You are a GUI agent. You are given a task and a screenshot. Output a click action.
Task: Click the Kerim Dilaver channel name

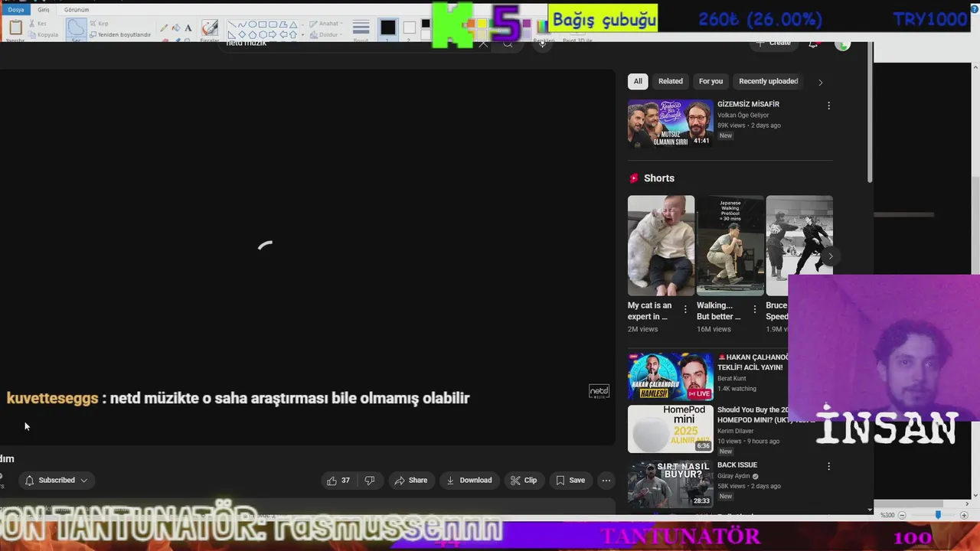[x=735, y=431]
